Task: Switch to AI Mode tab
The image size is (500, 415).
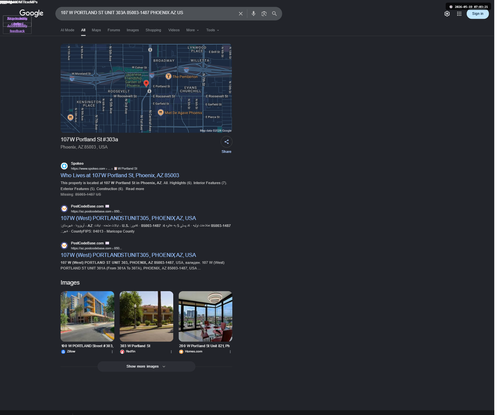Action: point(67,30)
